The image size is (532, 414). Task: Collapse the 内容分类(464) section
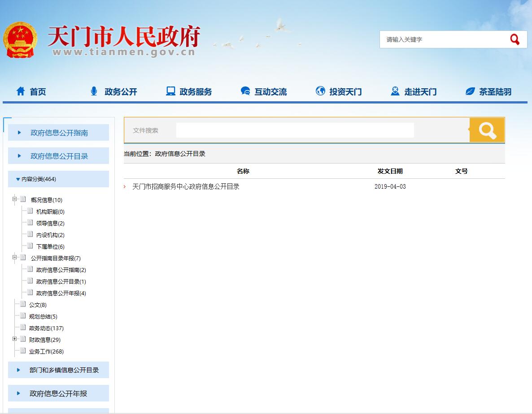click(x=18, y=179)
